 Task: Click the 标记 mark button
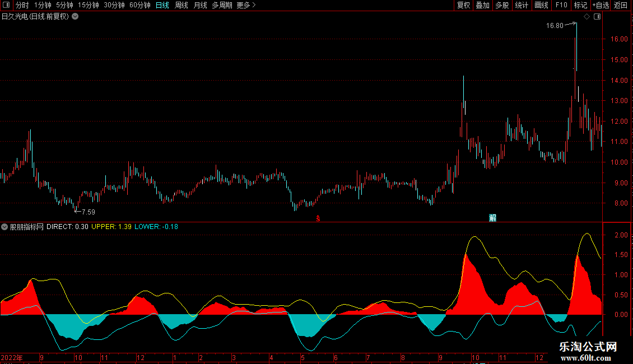pos(580,5)
